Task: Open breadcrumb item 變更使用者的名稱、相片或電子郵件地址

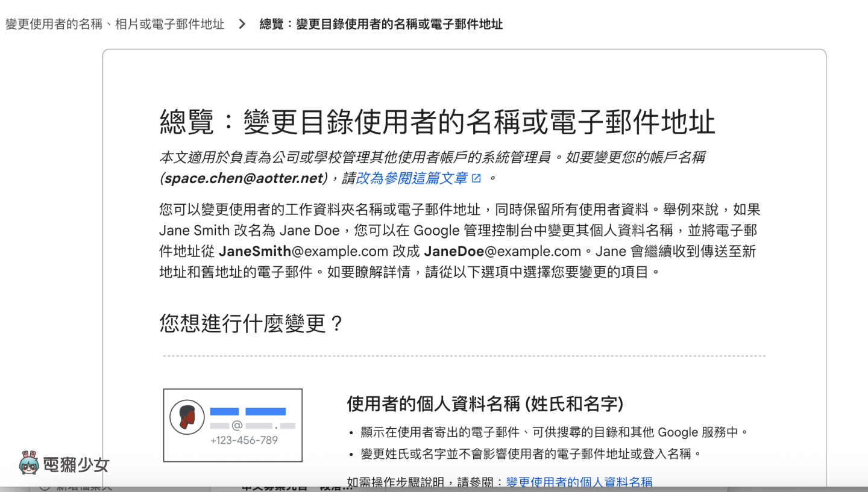Action: tap(115, 24)
